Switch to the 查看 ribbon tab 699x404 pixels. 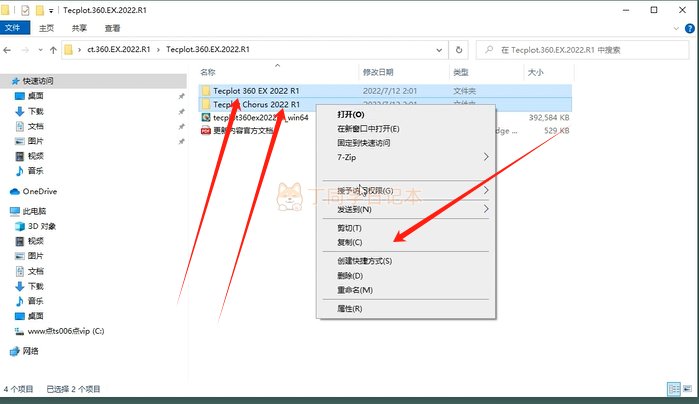click(112, 28)
